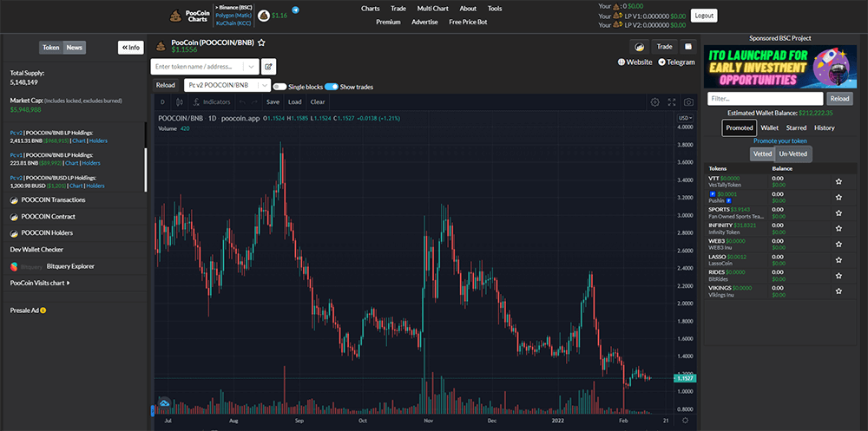Star the VIKINGS Vikings Inu row
The image size is (868, 431).
point(838,291)
